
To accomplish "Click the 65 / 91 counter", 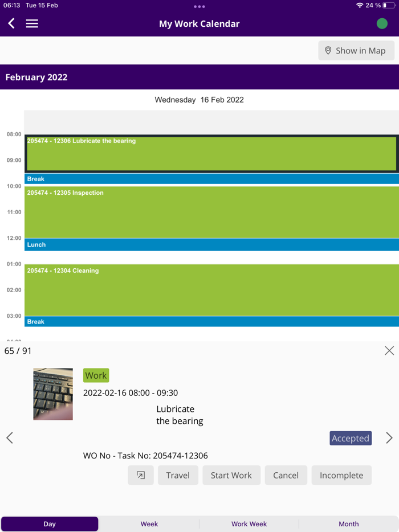I will pos(18,351).
